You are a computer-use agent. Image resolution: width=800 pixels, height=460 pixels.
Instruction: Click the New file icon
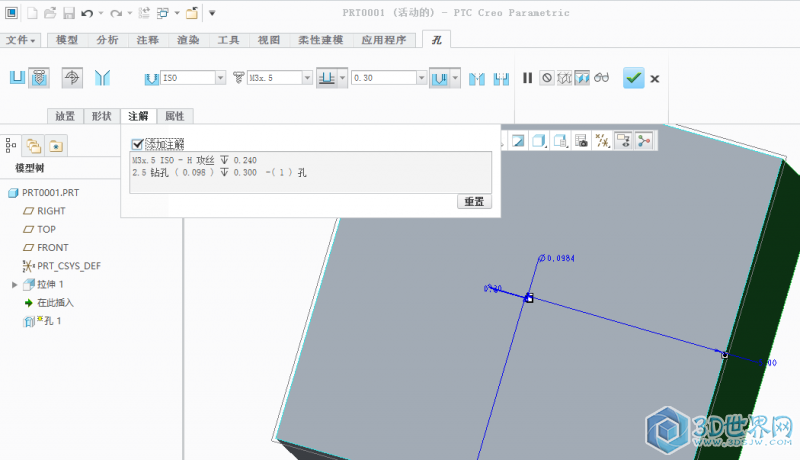32,13
